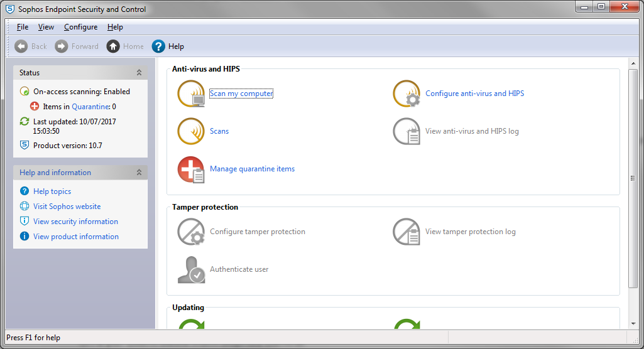Screen dimensions: 644x349
Task: Open the Help topics link
Action: tap(52, 191)
